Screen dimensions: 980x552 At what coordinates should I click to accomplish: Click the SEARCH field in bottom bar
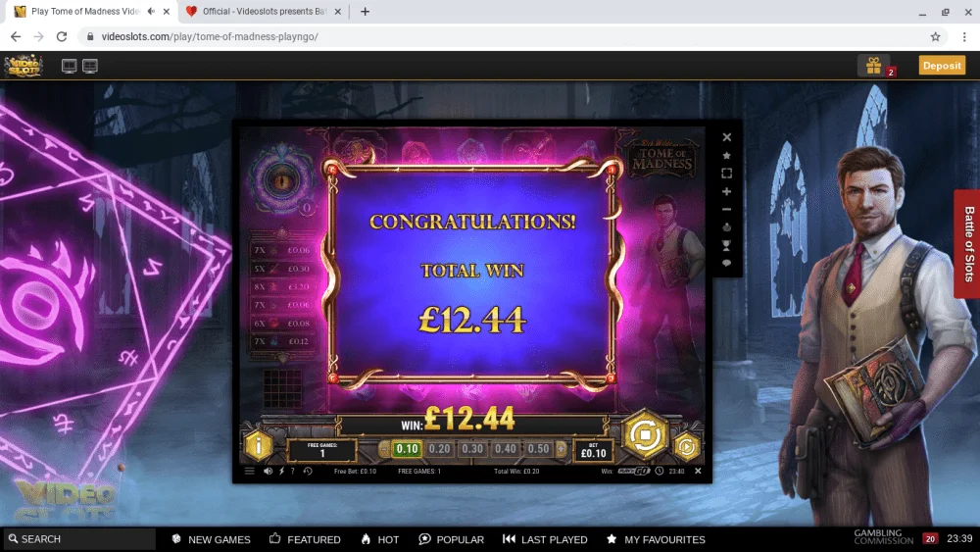click(78, 539)
